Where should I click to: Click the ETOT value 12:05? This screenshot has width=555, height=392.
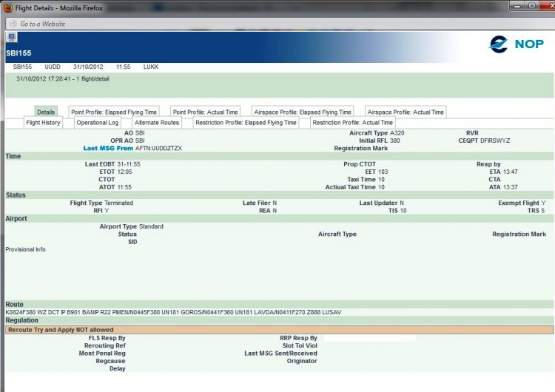point(124,172)
